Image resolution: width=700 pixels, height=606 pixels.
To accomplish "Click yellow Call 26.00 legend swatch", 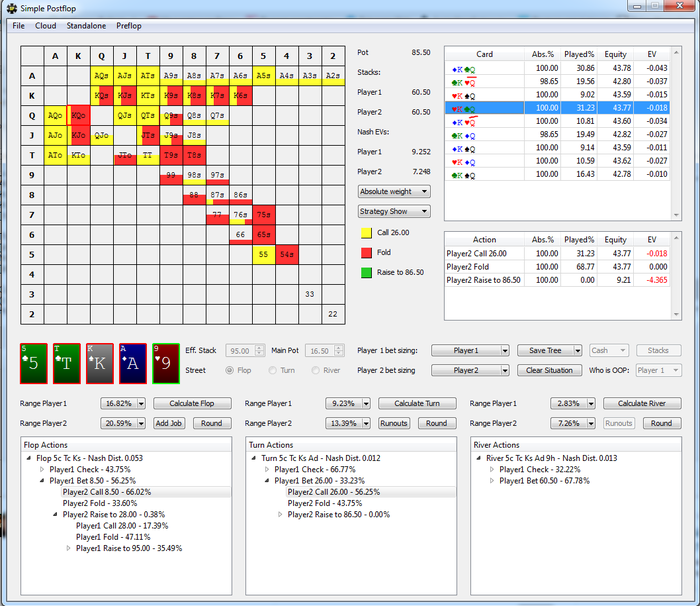I will tap(366, 233).
